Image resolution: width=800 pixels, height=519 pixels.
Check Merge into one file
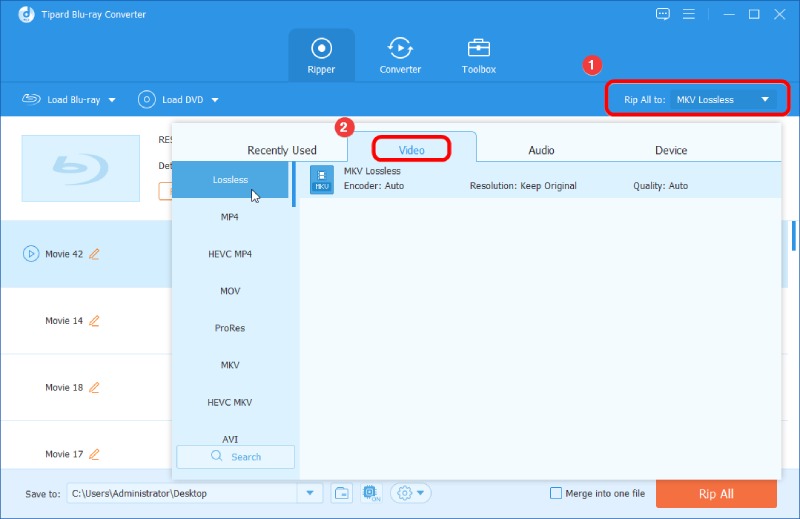tap(556, 493)
